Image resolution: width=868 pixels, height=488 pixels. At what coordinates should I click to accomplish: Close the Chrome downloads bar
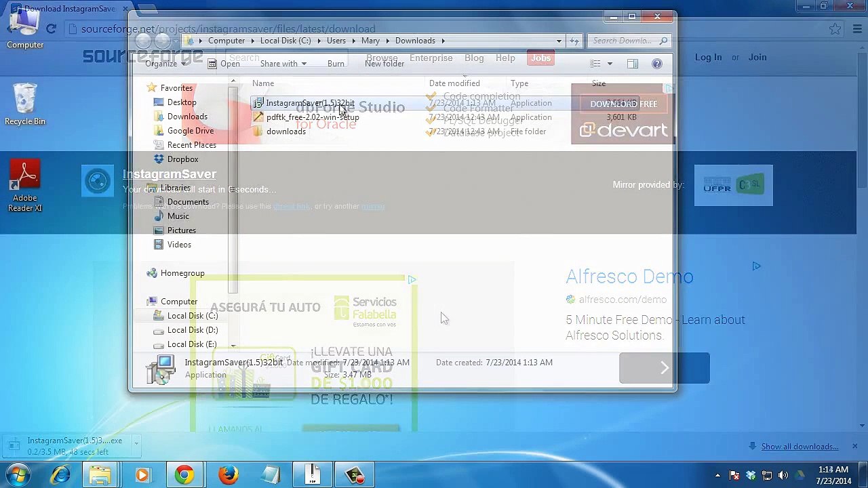[854, 446]
